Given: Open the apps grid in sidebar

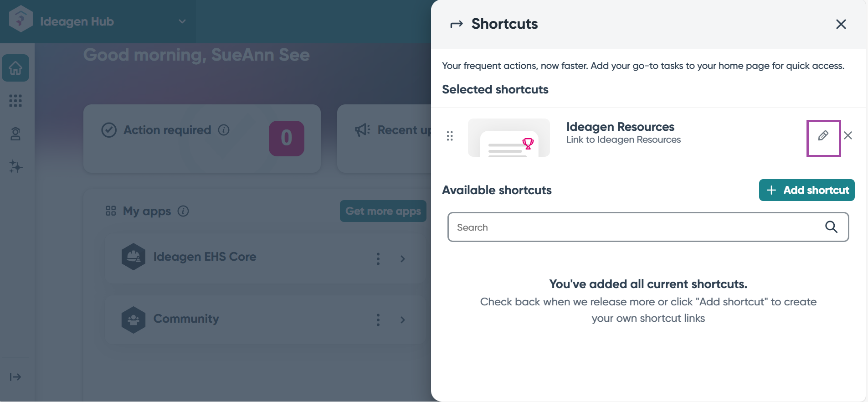Looking at the screenshot, I should [15, 101].
